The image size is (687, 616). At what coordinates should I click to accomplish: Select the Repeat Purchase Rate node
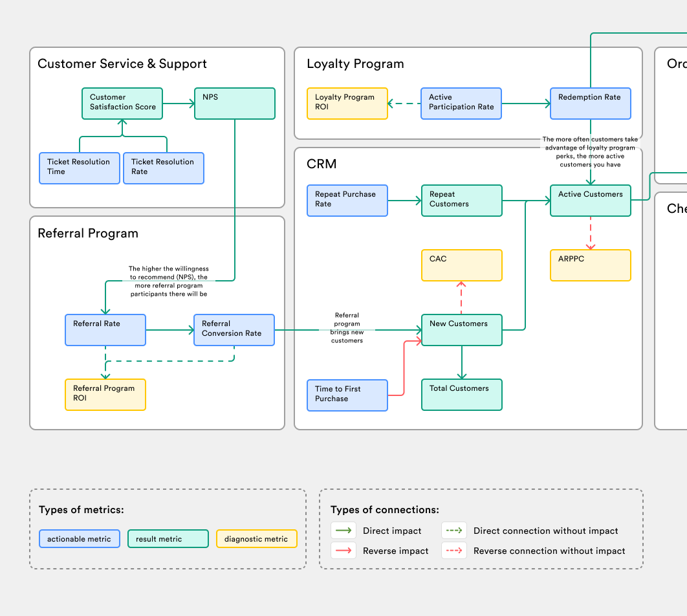pos(347,201)
